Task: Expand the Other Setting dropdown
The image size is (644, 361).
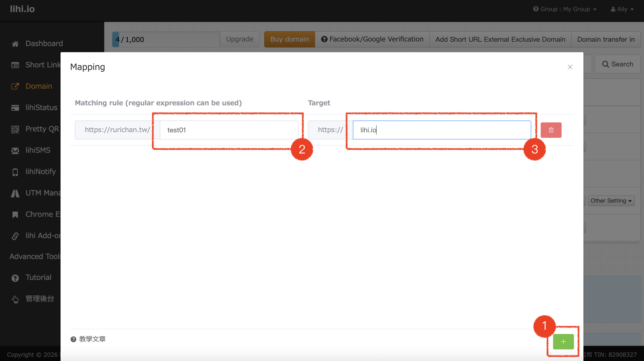Action: [611, 200]
